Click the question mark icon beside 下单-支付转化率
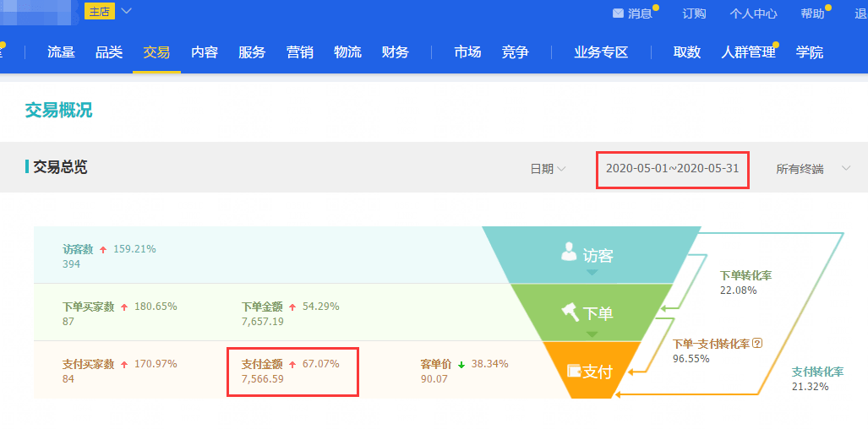868x429 pixels. tap(758, 344)
